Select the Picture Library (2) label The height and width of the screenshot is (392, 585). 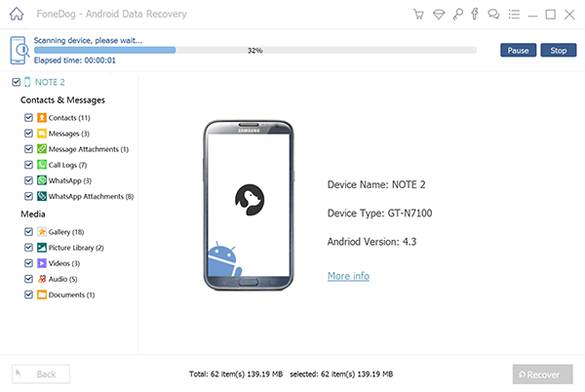[76, 248]
